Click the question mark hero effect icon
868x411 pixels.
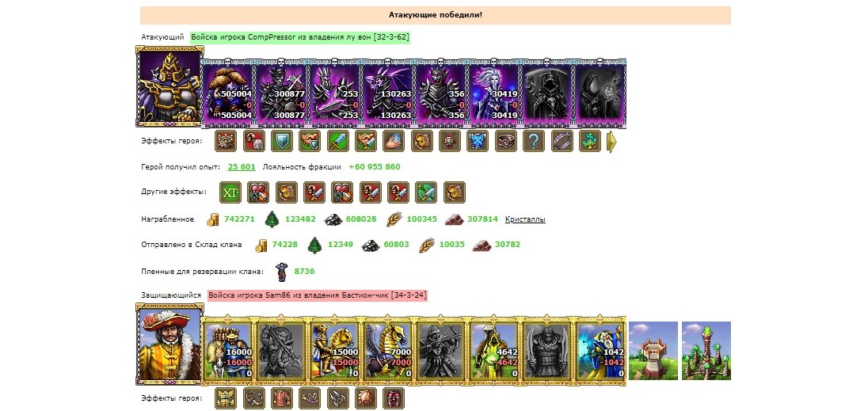[x=533, y=141]
